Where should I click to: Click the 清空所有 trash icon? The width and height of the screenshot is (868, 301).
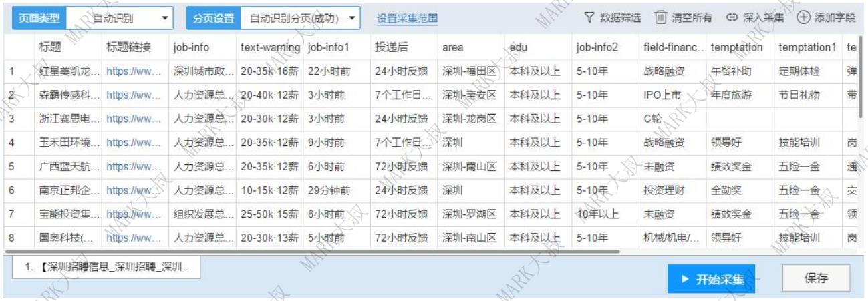point(660,17)
